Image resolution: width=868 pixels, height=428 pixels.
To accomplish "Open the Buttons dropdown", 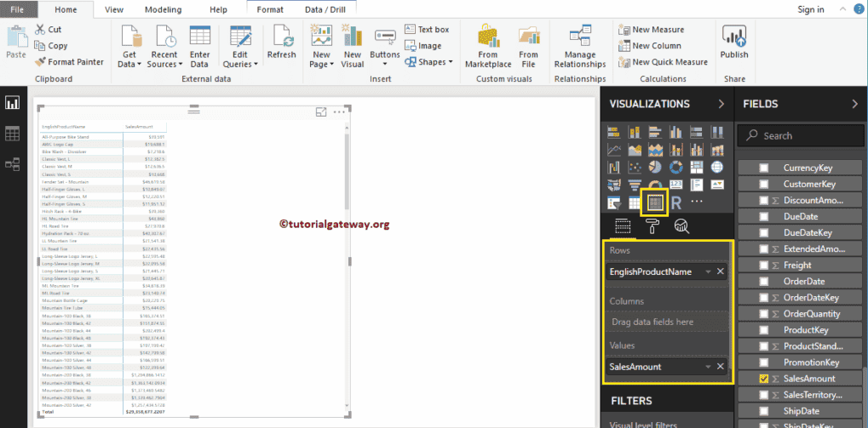I will 385,47.
